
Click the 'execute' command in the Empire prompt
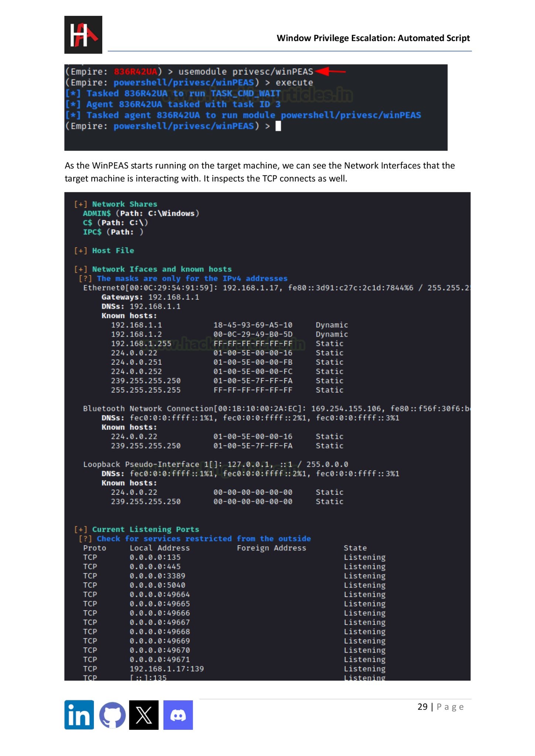point(294,83)
